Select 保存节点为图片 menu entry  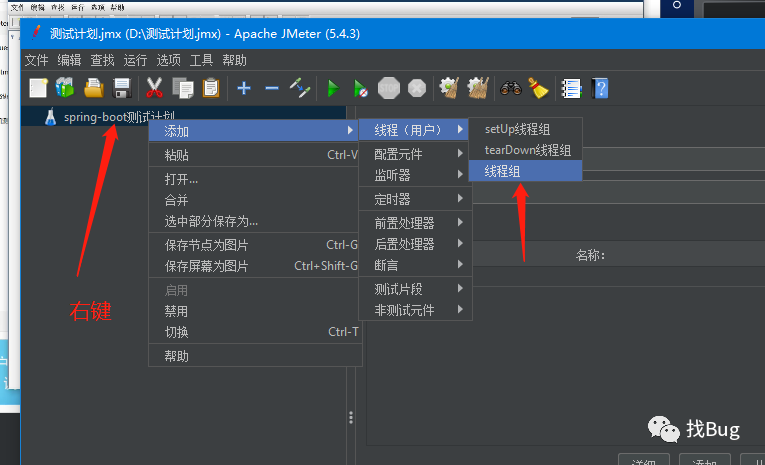coord(255,245)
